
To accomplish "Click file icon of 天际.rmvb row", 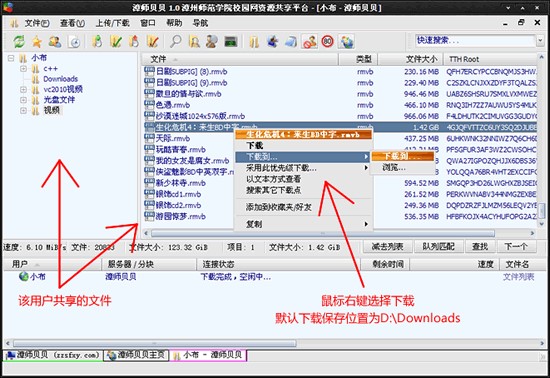I will [x=149, y=138].
